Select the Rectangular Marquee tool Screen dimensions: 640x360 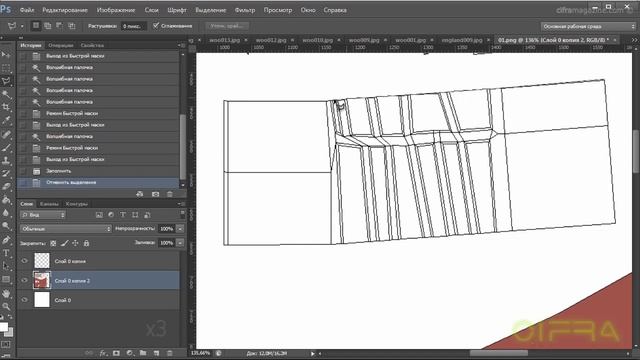point(6,68)
